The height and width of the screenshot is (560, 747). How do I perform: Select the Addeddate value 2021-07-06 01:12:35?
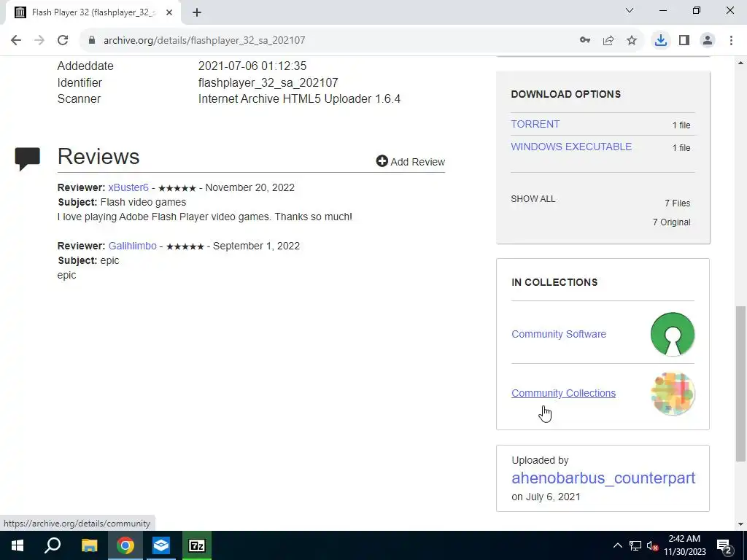252,66
